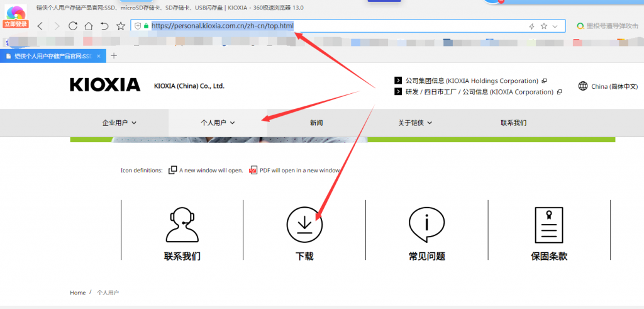Click the 个人用户 breadcrumb text
Screen dimensions: 644x309
pyautogui.click(x=108, y=293)
